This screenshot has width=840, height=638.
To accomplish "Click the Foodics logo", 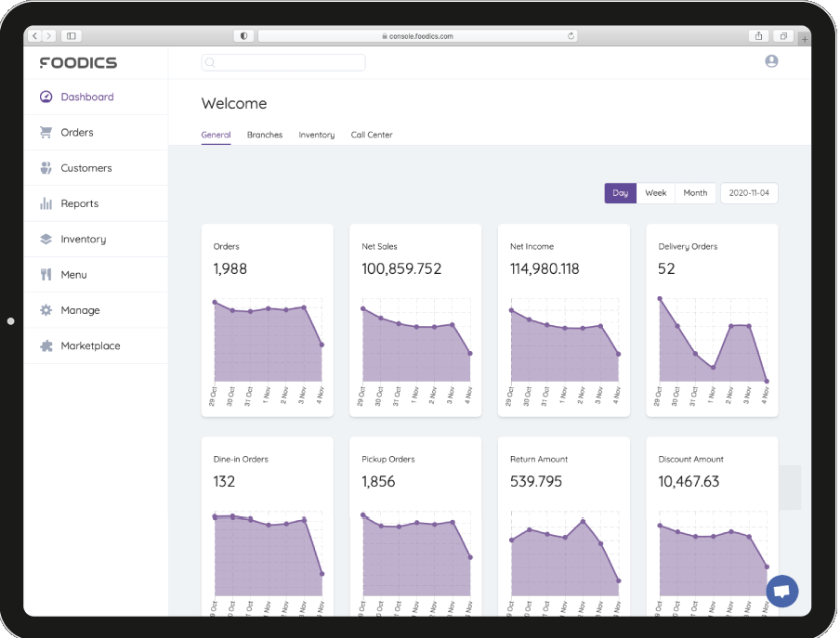I will [78, 62].
